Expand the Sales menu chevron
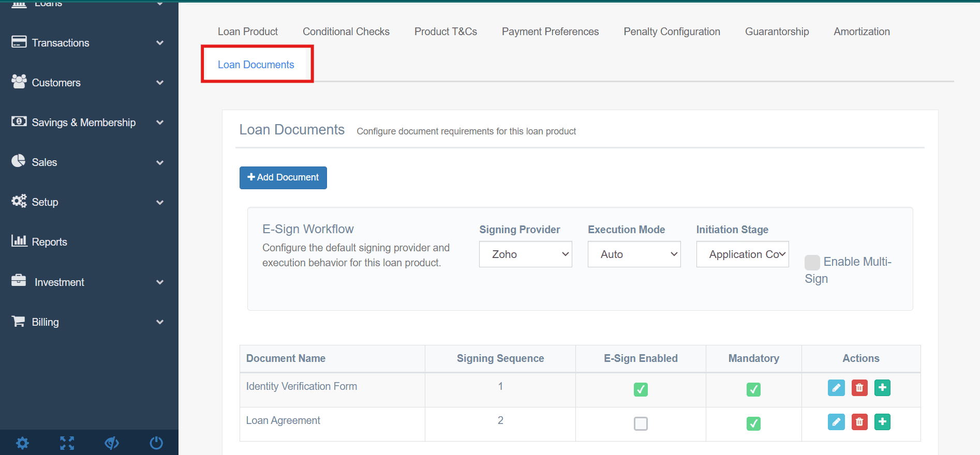This screenshot has height=455, width=980. pyautogui.click(x=160, y=162)
